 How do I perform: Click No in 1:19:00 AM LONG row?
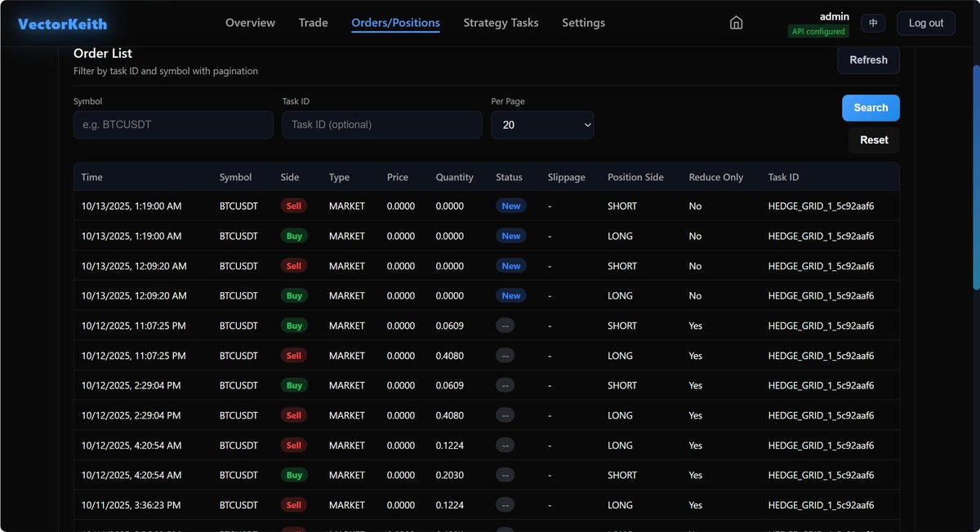point(695,236)
